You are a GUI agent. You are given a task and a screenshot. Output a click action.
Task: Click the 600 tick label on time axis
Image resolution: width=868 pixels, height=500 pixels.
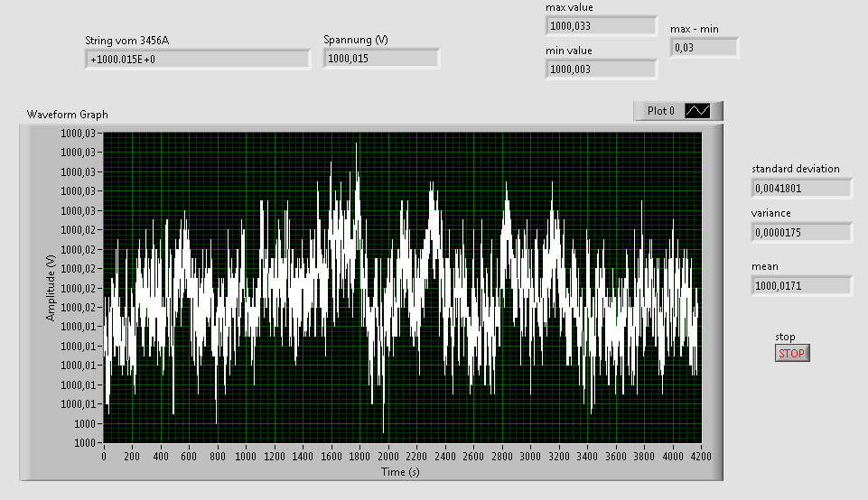189,457
